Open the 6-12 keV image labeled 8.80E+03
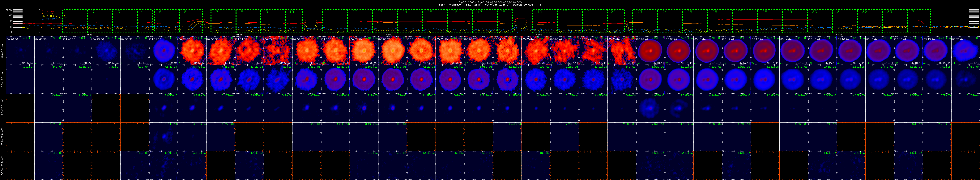980x180 pixels. click(364, 79)
